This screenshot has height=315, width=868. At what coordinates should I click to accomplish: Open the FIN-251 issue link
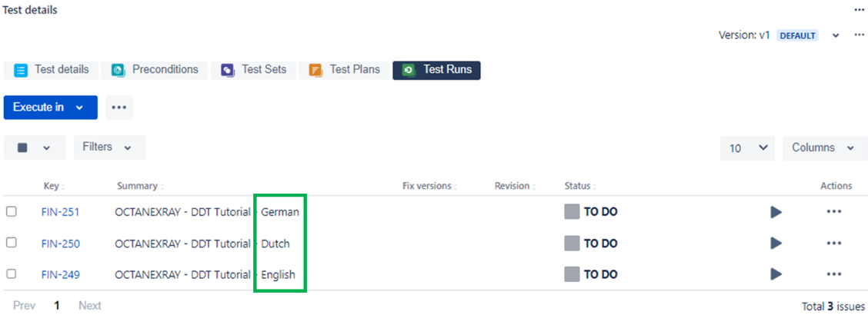60,212
